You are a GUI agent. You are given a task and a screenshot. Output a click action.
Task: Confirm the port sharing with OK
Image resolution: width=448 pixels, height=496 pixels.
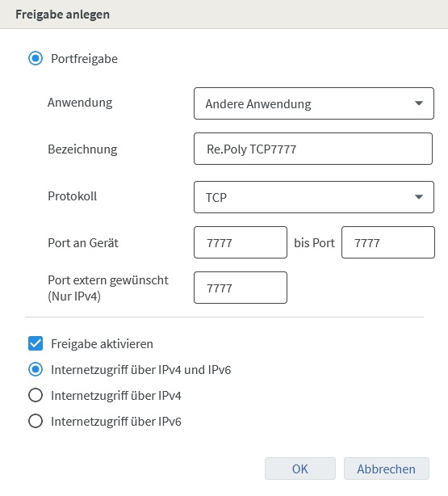300,469
